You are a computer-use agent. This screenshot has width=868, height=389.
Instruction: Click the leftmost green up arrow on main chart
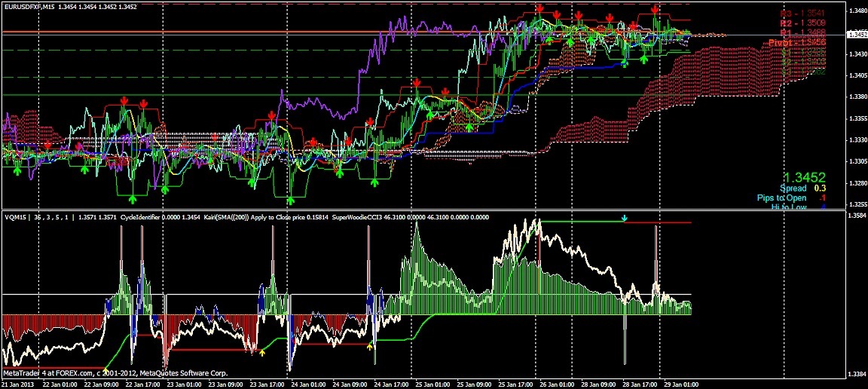(x=16, y=172)
